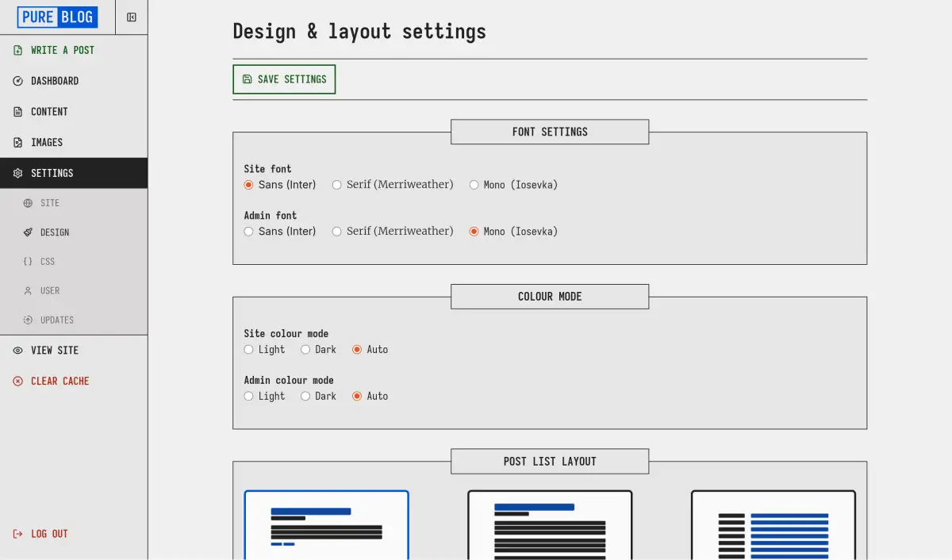Image resolution: width=952 pixels, height=560 pixels.
Task: Go to Dashboard menu item
Action: point(74,81)
